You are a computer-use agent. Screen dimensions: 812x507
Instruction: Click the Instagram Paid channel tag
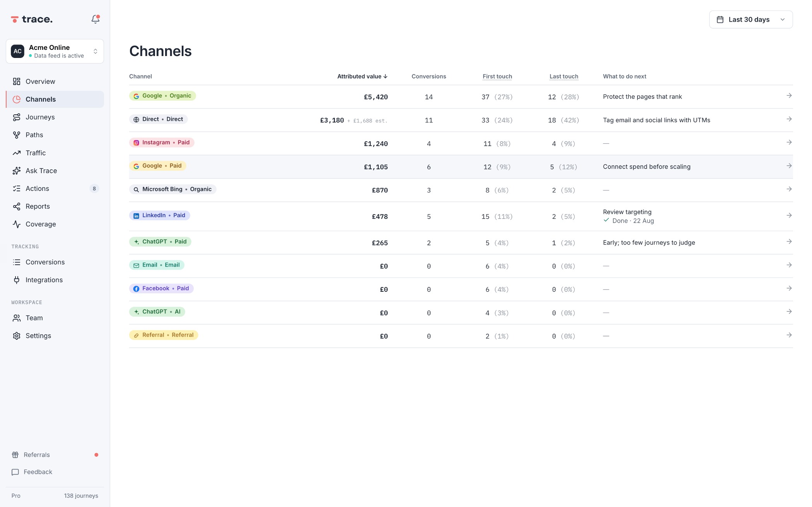point(162,143)
